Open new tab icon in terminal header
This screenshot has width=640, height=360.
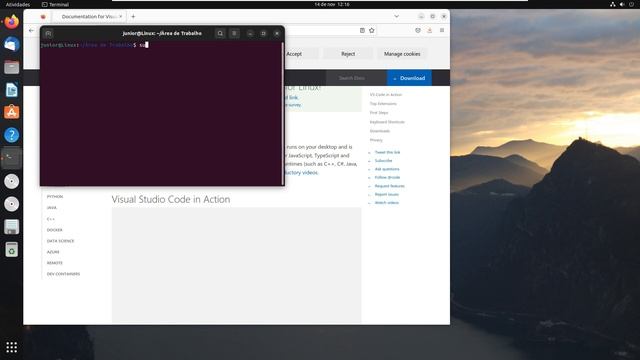click(x=48, y=33)
